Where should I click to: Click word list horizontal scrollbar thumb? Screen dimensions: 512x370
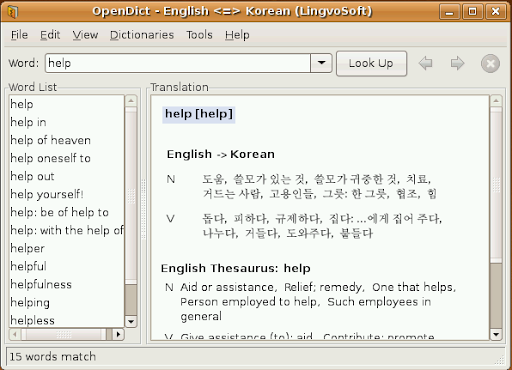pyautogui.click(x=64, y=334)
